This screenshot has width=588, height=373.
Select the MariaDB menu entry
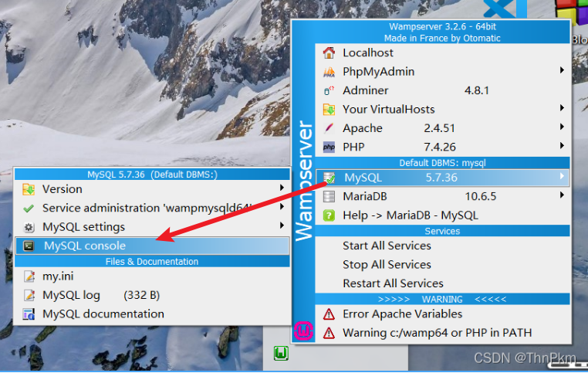(x=442, y=197)
